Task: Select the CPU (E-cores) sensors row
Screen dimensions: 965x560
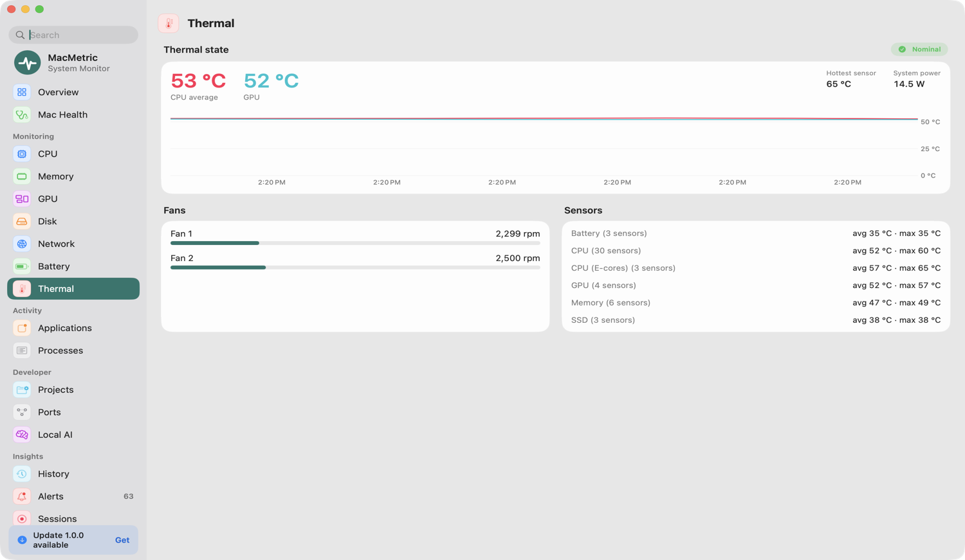Action: click(x=756, y=268)
